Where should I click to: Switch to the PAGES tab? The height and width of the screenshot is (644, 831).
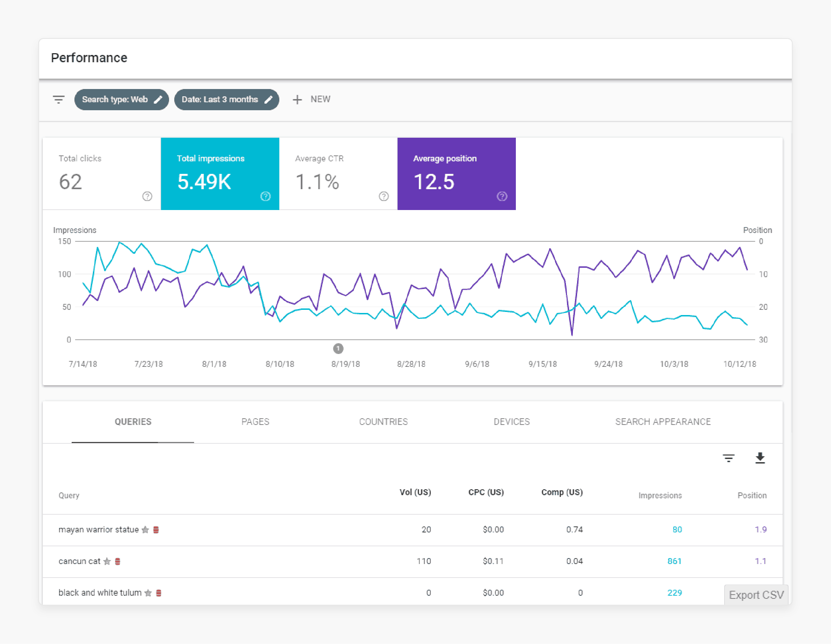click(255, 422)
